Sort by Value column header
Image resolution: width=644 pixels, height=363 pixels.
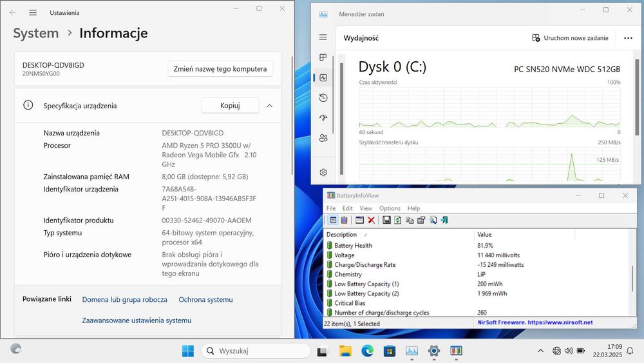524,234
